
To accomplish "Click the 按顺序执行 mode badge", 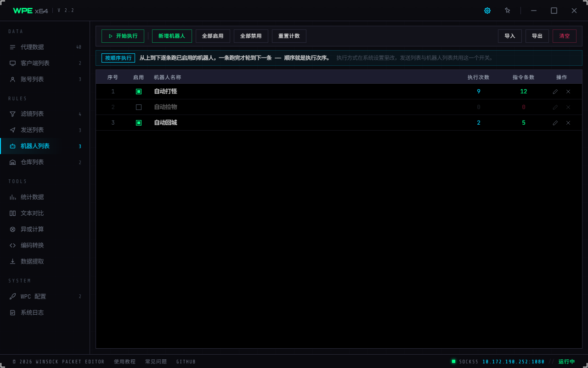I will point(118,58).
